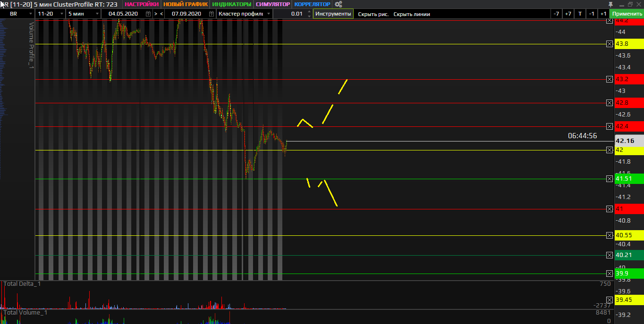Remove the 41.51 level line via X box
This screenshot has height=324, width=644.
tap(610, 179)
